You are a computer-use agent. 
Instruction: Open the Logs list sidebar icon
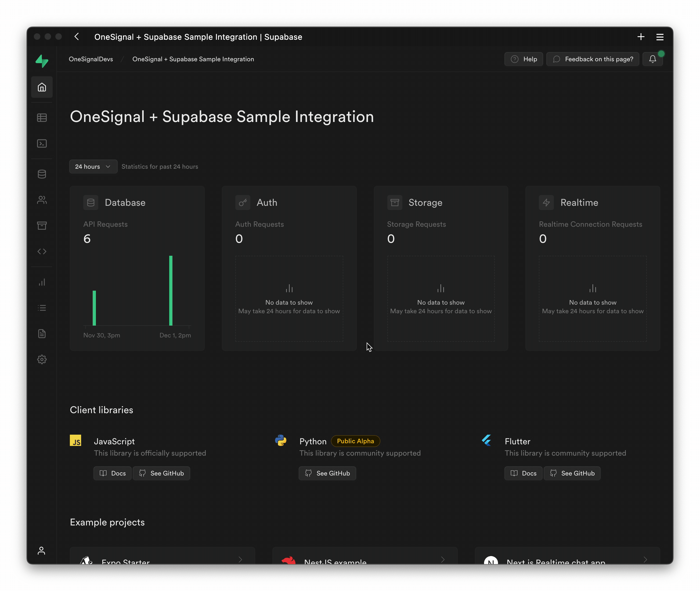point(42,308)
